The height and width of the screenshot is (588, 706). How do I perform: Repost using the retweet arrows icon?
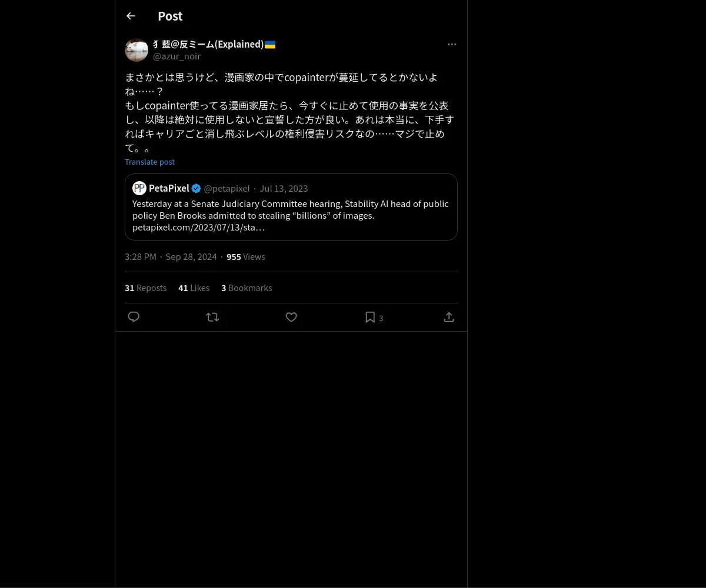(x=212, y=317)
